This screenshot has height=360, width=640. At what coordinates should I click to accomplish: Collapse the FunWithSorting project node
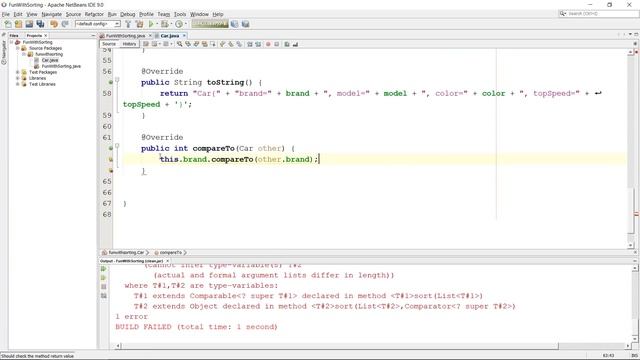pos(11,42)
